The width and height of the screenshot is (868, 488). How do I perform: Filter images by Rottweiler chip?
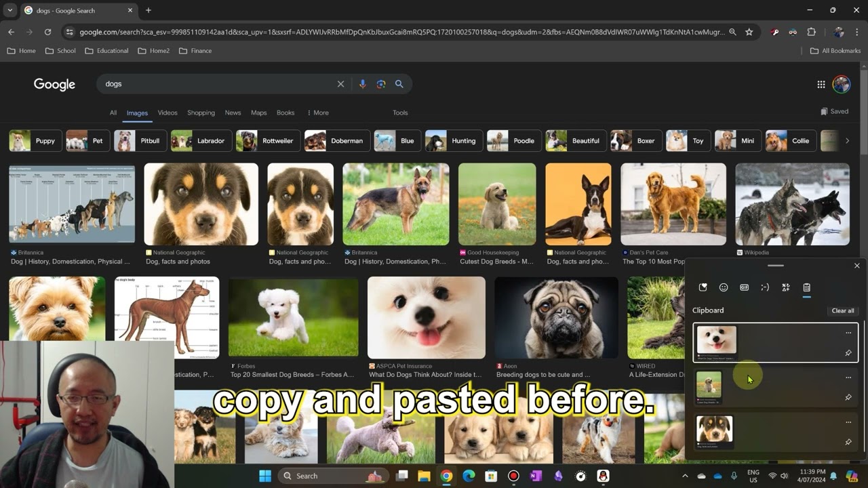pyautogui.click(x=268, y=141)
